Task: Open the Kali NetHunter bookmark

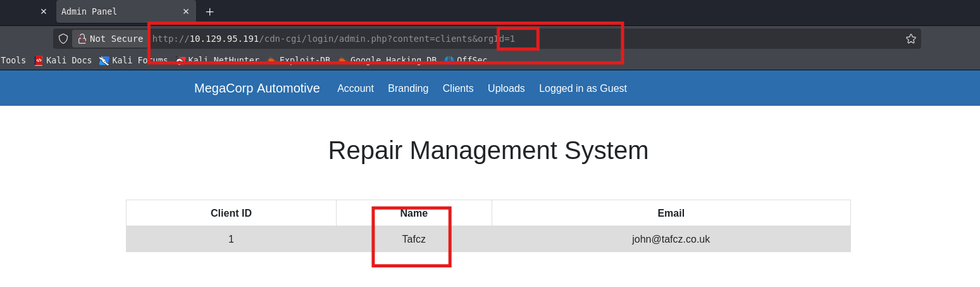Action: click(x=218, y=60)
